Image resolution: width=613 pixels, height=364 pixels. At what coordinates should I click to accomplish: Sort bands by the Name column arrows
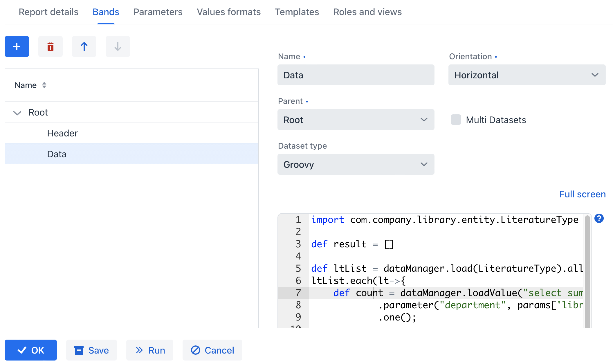(44, 85)
